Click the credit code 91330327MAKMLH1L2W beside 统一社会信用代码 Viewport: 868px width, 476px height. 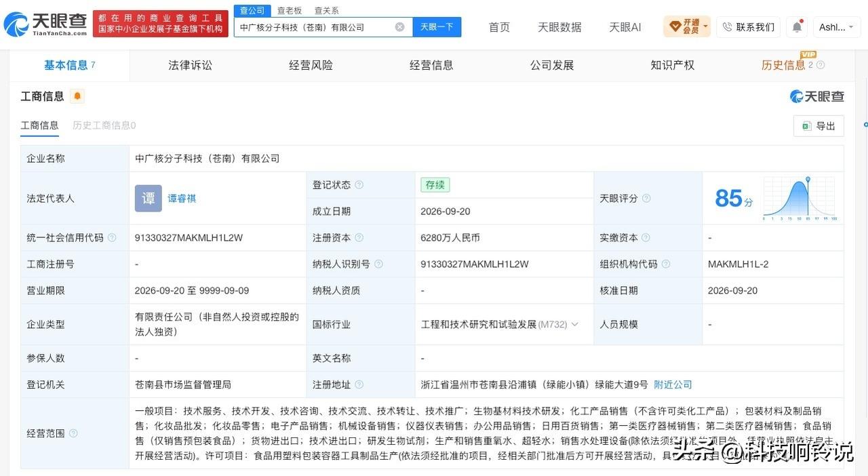(189, 238)
